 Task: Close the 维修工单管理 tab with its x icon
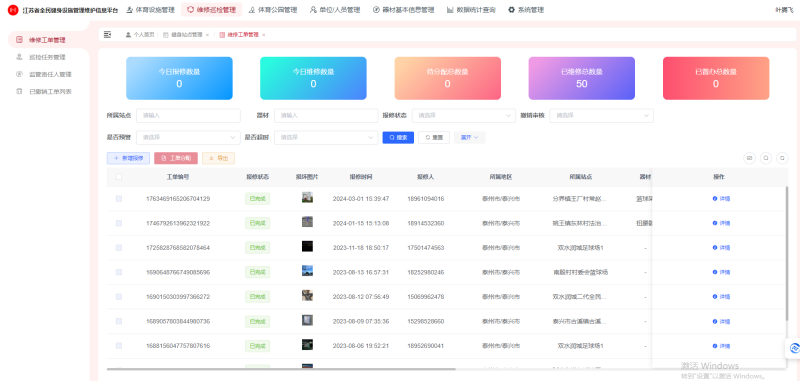coord(264,35)
